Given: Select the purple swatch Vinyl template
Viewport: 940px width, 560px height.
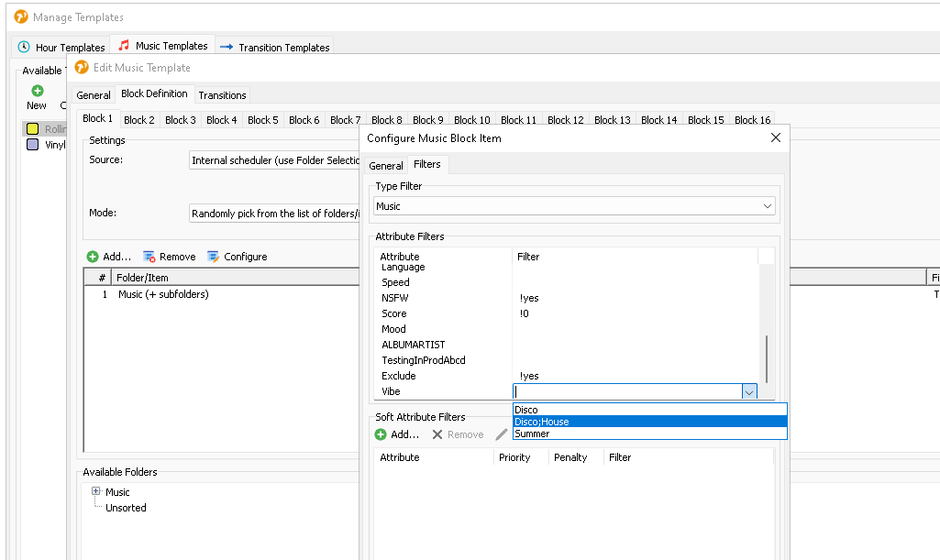Looking at the screenshot, I should [x=32, y=144].
